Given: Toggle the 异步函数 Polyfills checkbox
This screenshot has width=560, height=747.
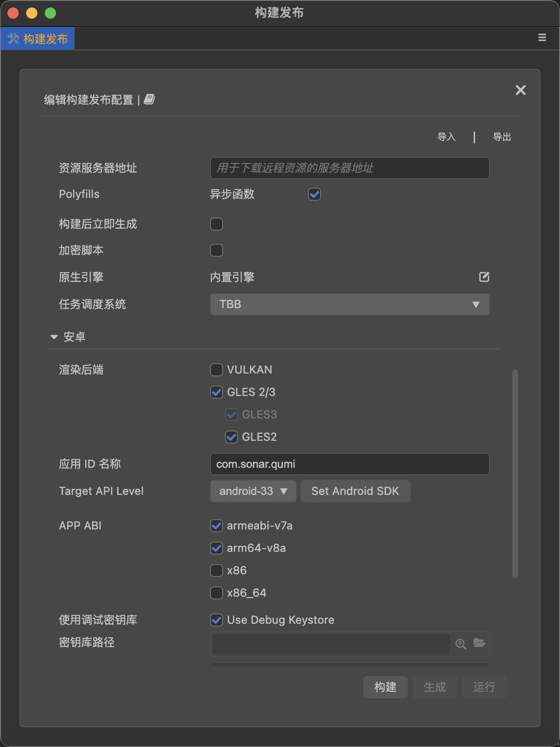Looking at the screenshot, I should coord(315,194).
